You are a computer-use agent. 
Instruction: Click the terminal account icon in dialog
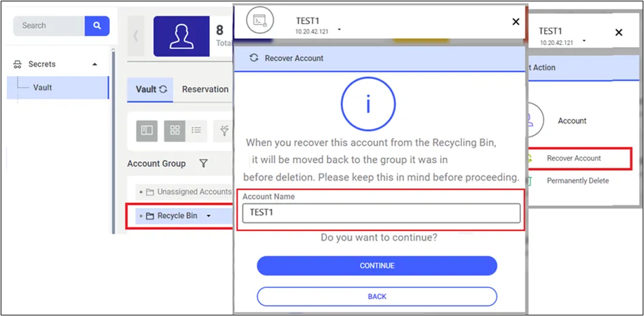[260, 20]
